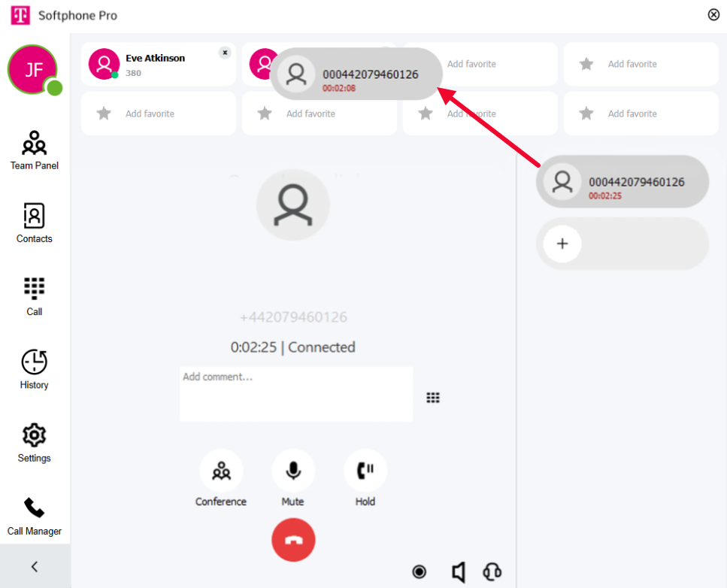Hang up with the red end-call button
This screenshot has width=727, height=588.
tap(293, 540)
